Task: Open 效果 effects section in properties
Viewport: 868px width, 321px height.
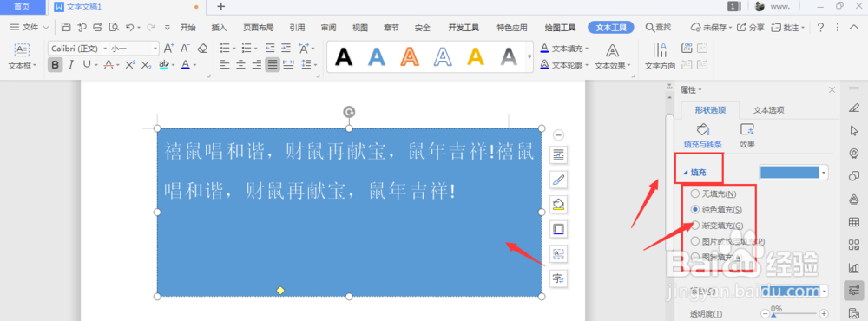Action: pyautogui.click(x=747, y=135)
